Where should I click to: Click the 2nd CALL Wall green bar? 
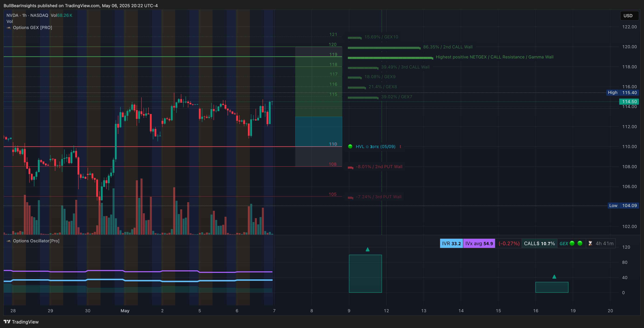[x=384, y=48]
